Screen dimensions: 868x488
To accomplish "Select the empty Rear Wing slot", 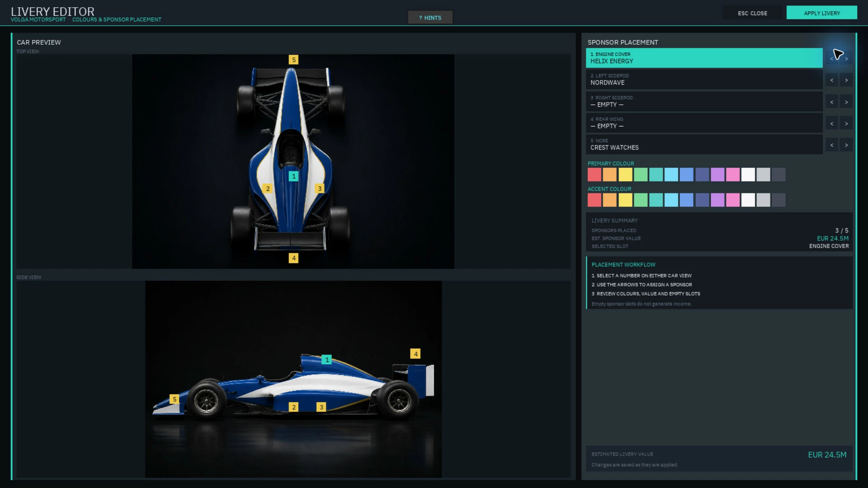I will click(704, 123).
